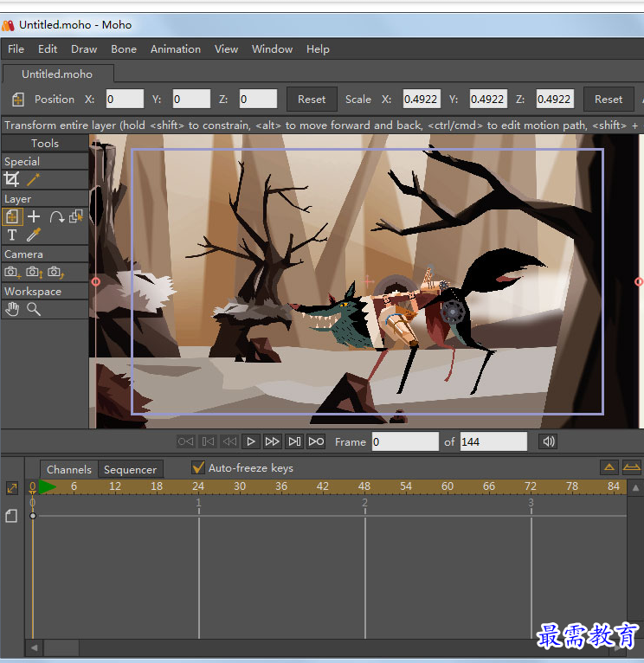
Task: Open the Bone menu
Action: (124, 49)
